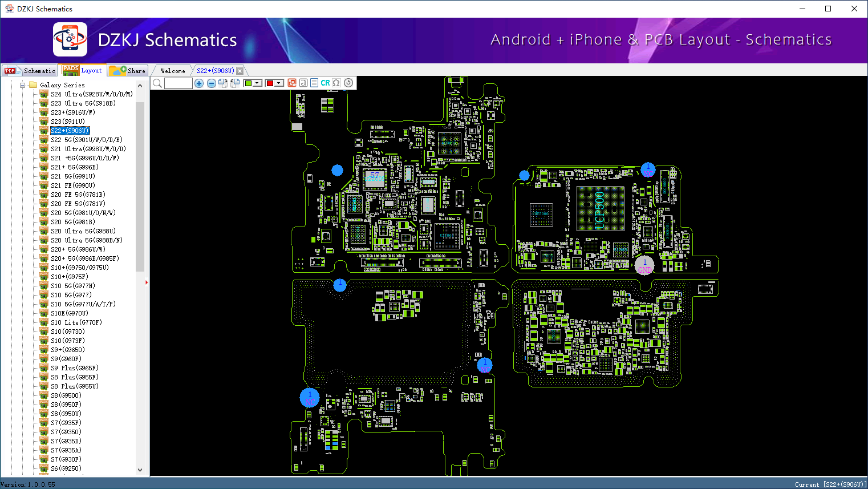This screenshot has width=868, height=489.
Task: Click the PADS icon beside S10E(G970U)
Action: click(44, 313)
